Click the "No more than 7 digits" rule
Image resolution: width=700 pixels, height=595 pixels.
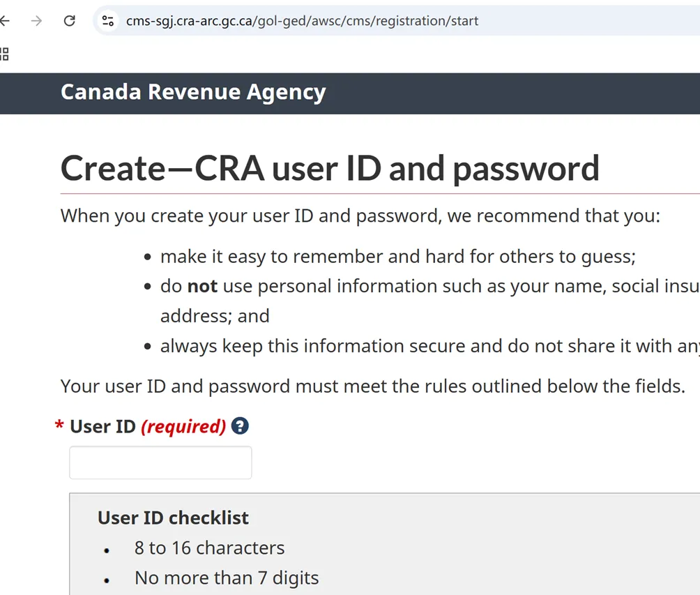coord(227,578)
